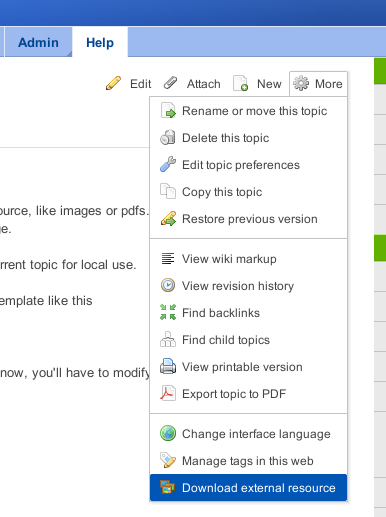The height and width of the screenshot is (517, 386).
Task: Select Change interface language
Action: 248,434
